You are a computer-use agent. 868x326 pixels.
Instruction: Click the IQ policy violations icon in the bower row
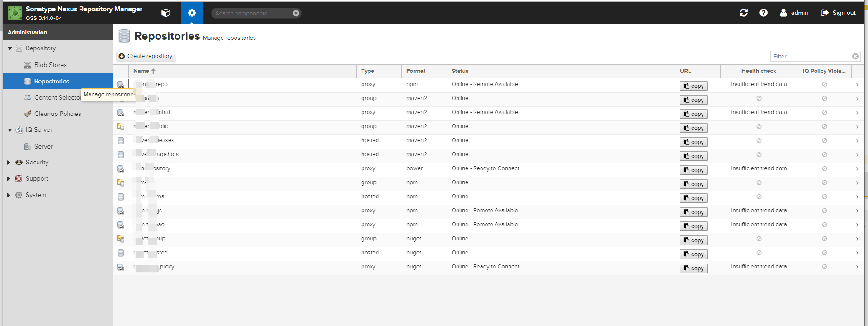(x=825, y=169)
